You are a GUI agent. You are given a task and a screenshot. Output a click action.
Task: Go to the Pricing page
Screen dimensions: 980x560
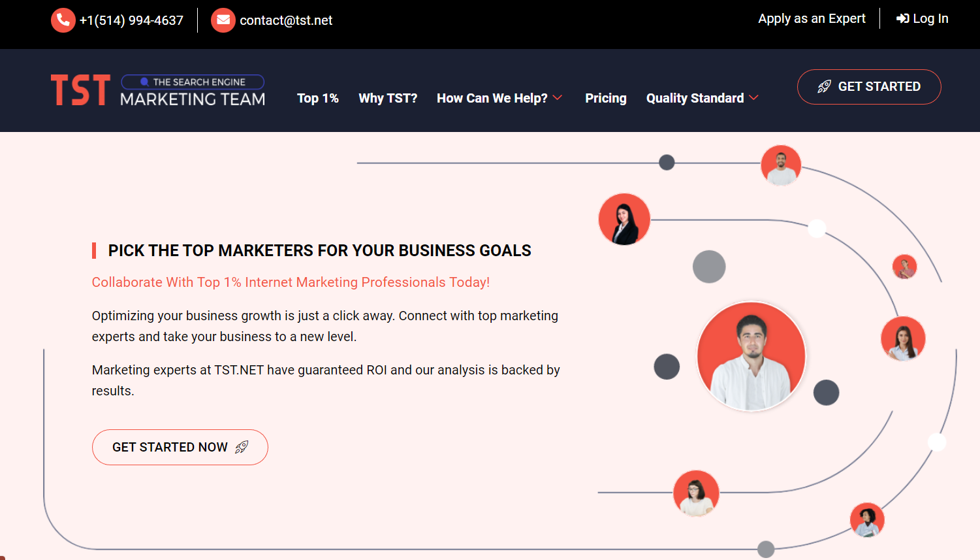(606, 98)
